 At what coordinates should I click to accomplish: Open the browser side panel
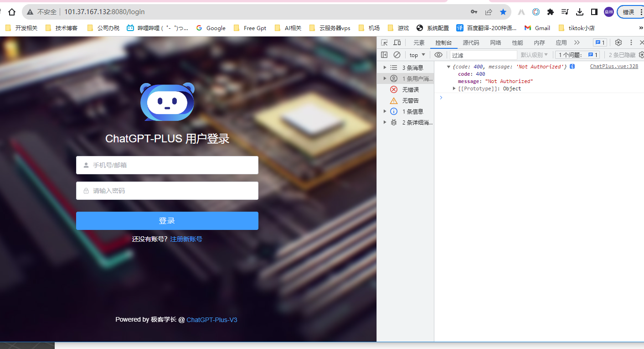(x=594, y=12)
